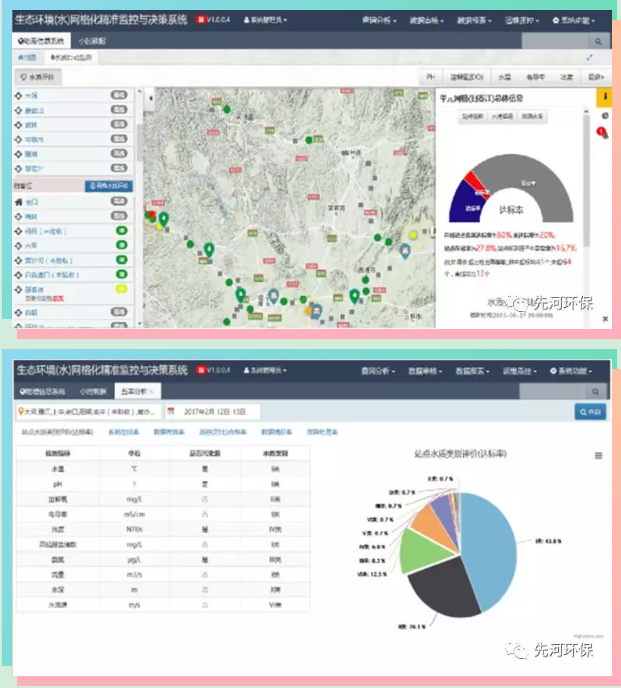Click the calendar icon beside the date field
621x688 pixels.
172,412
